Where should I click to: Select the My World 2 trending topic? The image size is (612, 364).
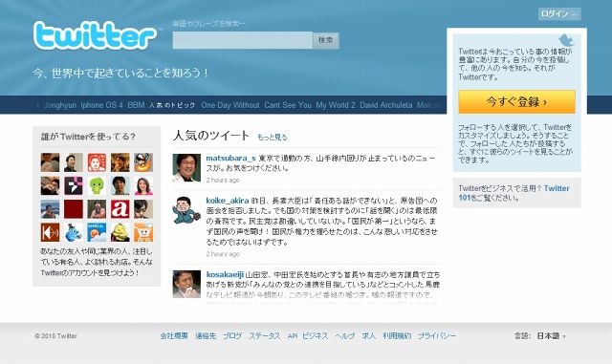pyautogui.click(x=336, y=105)
